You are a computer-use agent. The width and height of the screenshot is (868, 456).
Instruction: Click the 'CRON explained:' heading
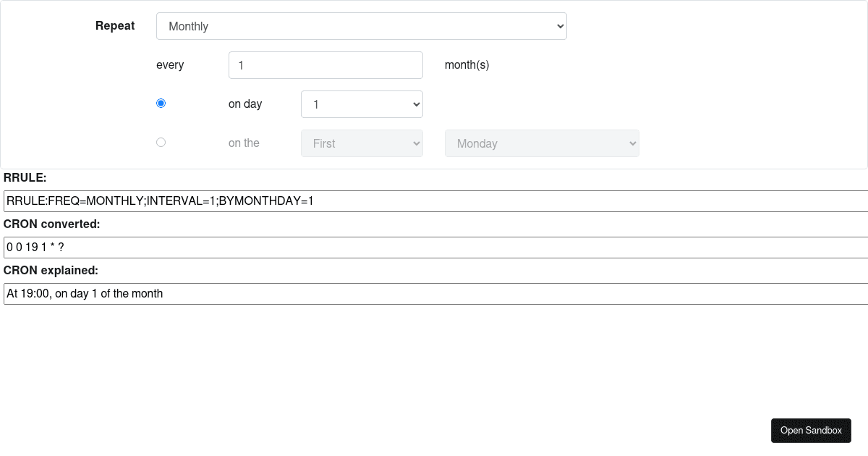point(49,270)
